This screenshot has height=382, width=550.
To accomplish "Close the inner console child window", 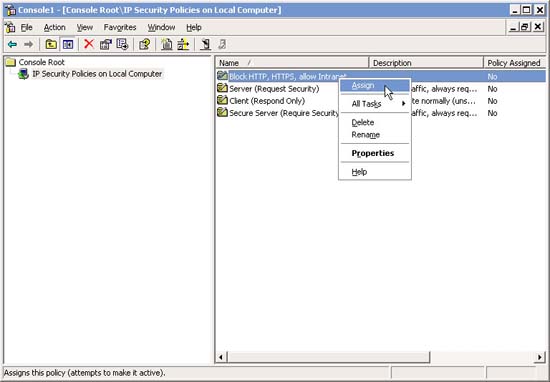I will point(538,27).
